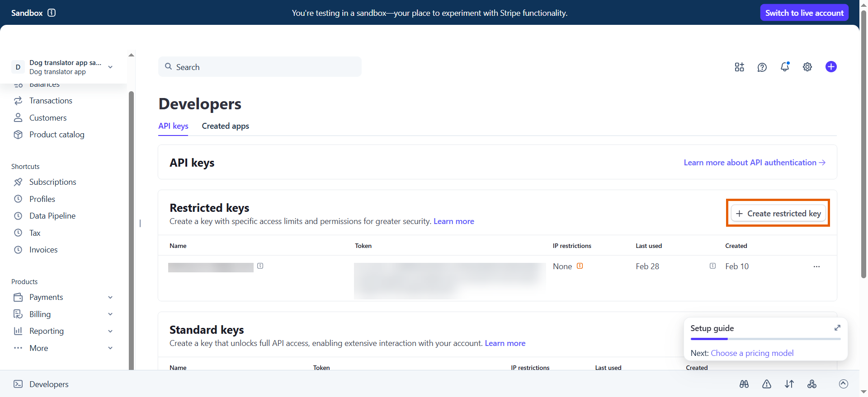
Task: Open Transactions in the sidebar
Action: coord(51,101)
